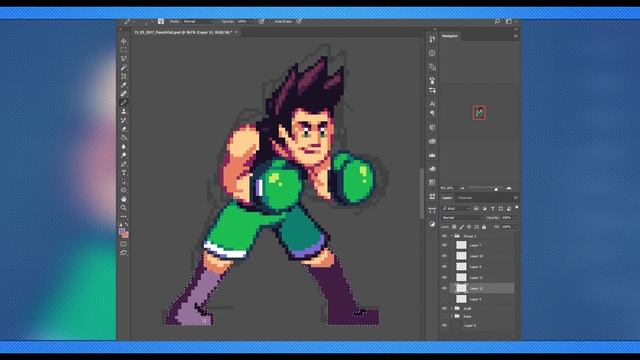The image size is (640, 360).
Task: Collapse the Group 1 folder arrow
Action: 452,236
